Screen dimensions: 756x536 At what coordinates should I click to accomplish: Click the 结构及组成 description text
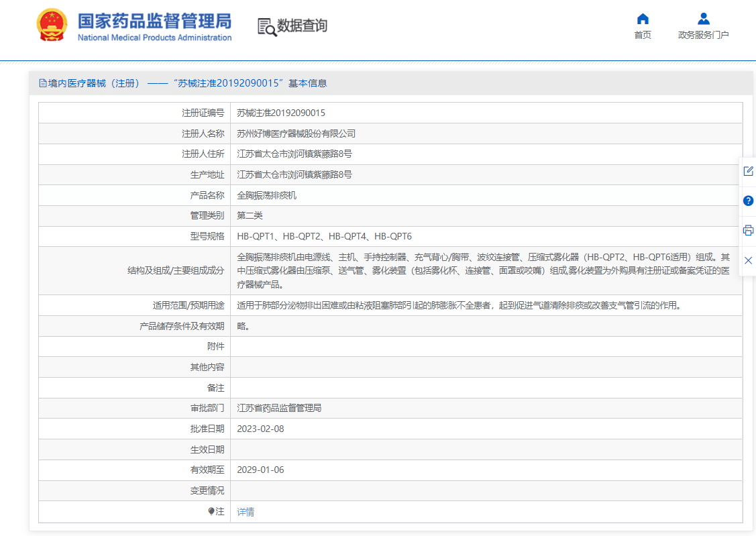click(484, 271)
